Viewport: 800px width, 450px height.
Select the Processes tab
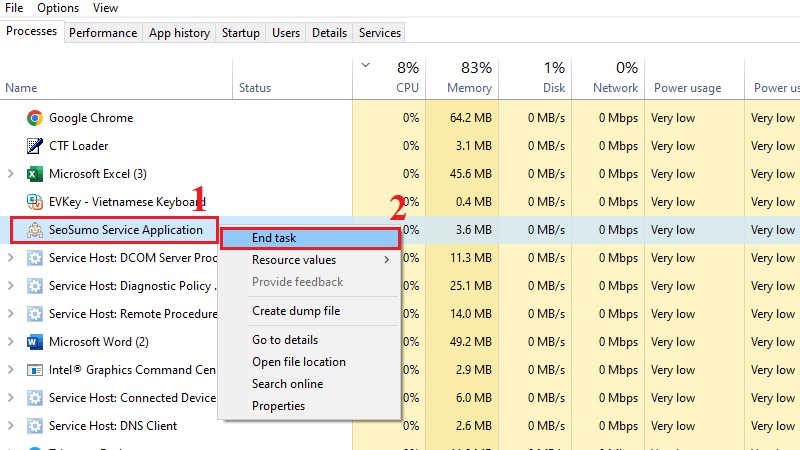click(x=32, y=31)
